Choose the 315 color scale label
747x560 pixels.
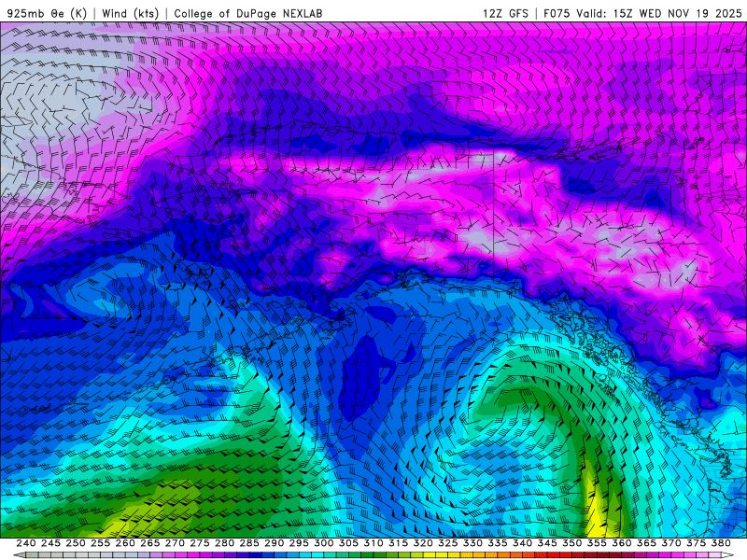tap(399, 543)
